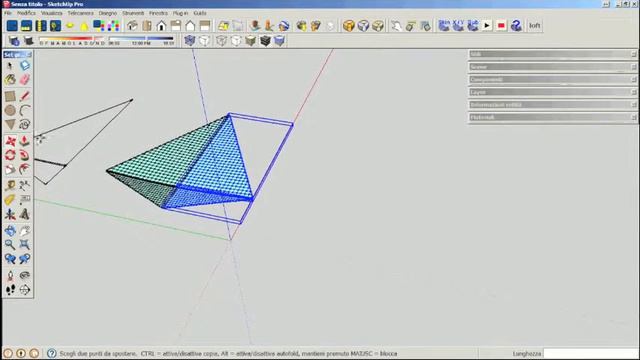Open the Plugin menu
640x360 pixels.
[180, 13]
